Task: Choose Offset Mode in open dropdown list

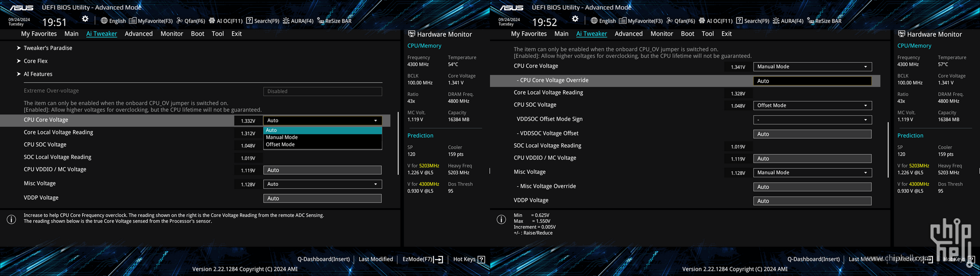Action: pyautogui.click(x=323, y=145)
